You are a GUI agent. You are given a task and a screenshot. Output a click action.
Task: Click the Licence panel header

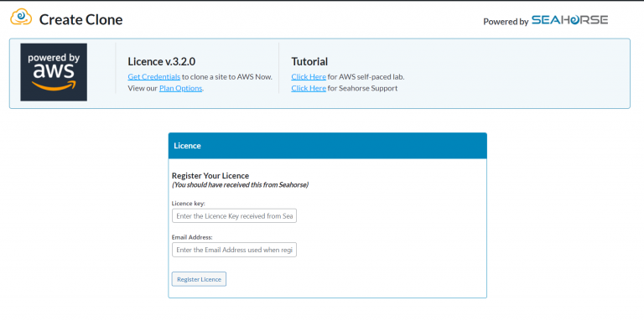(x=327, y=146)
